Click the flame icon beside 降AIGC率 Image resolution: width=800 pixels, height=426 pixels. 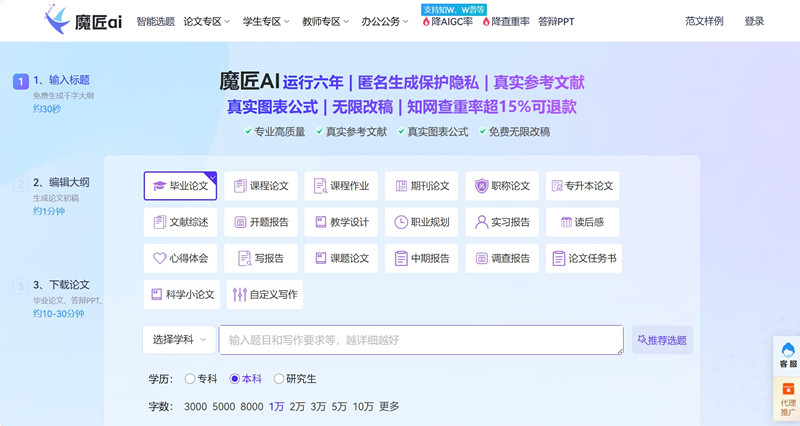coord(427,21)
